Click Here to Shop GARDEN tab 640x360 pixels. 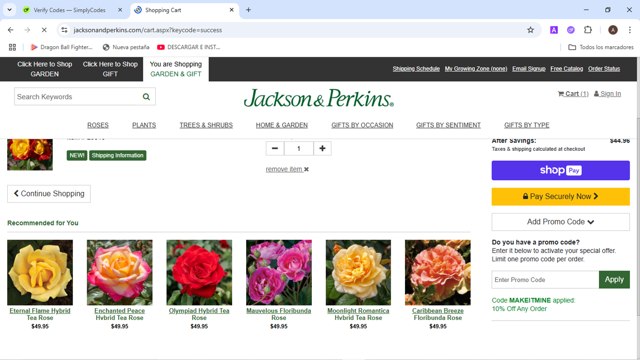[44, 69]
